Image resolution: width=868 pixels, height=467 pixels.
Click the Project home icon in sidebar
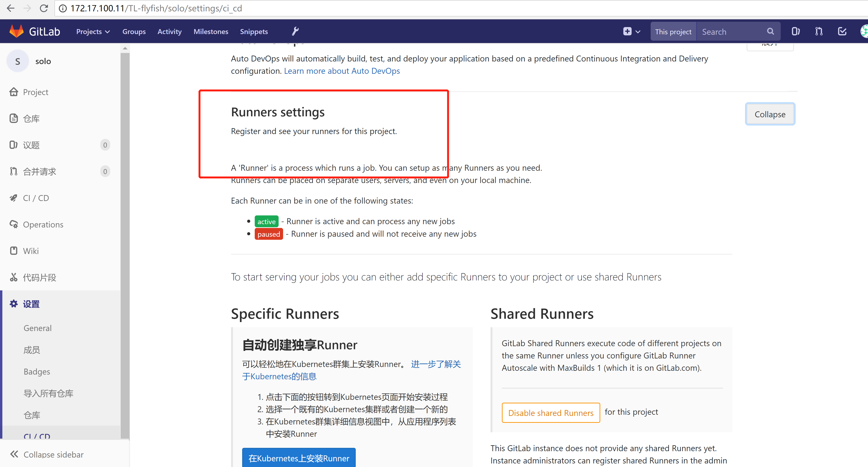(14, 92)
